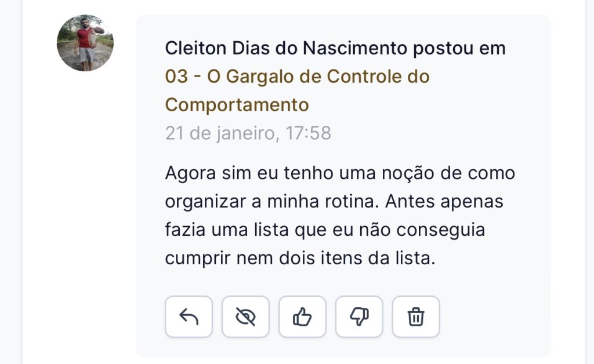
Task: Open Cleiton's round profile photo
Action: click(85, 43)
